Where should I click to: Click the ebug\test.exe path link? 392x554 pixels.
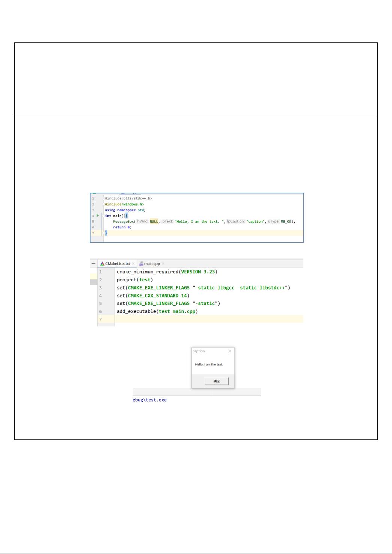(150, 400)
